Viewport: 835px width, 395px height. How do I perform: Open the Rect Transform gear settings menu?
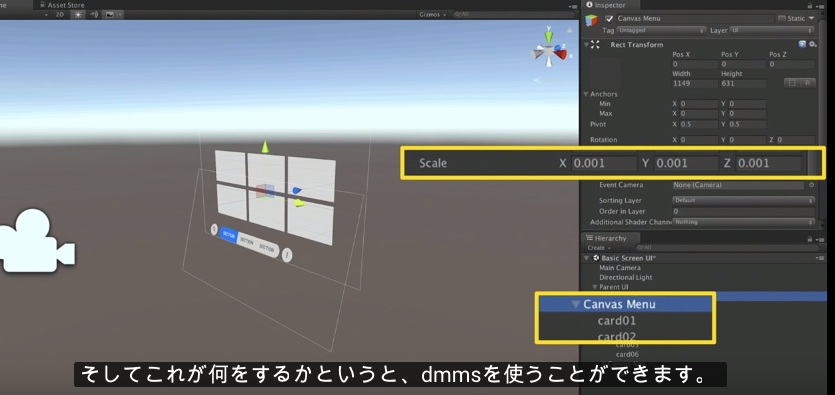click(813, 44)
